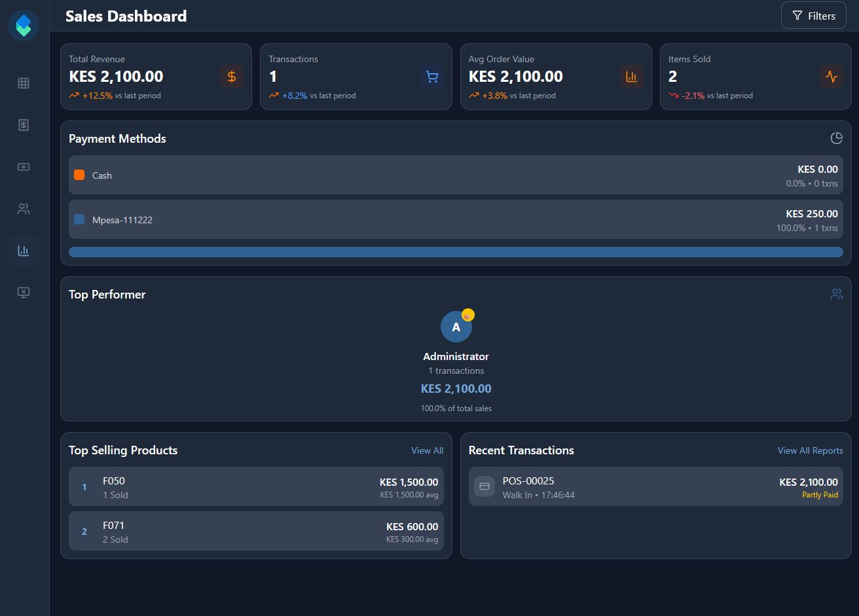Open the dollar receipt icon in sidebar
859x616 pixels.
coord(24,125)
